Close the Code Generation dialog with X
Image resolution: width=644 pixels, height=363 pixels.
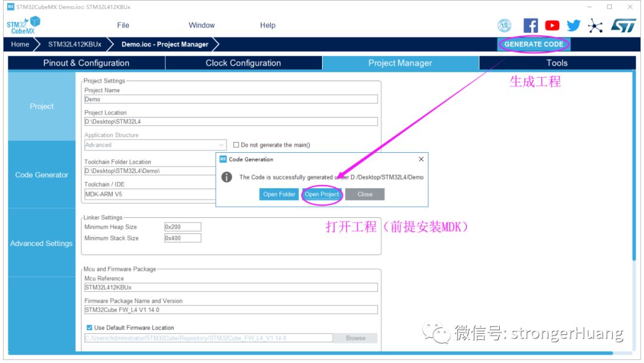421,159
